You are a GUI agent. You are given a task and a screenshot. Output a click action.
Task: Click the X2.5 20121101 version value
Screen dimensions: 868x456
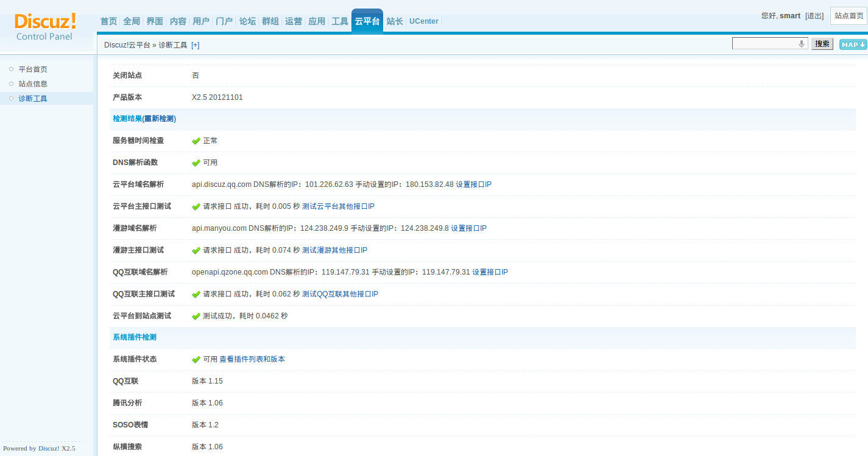[x=217, y=97]
